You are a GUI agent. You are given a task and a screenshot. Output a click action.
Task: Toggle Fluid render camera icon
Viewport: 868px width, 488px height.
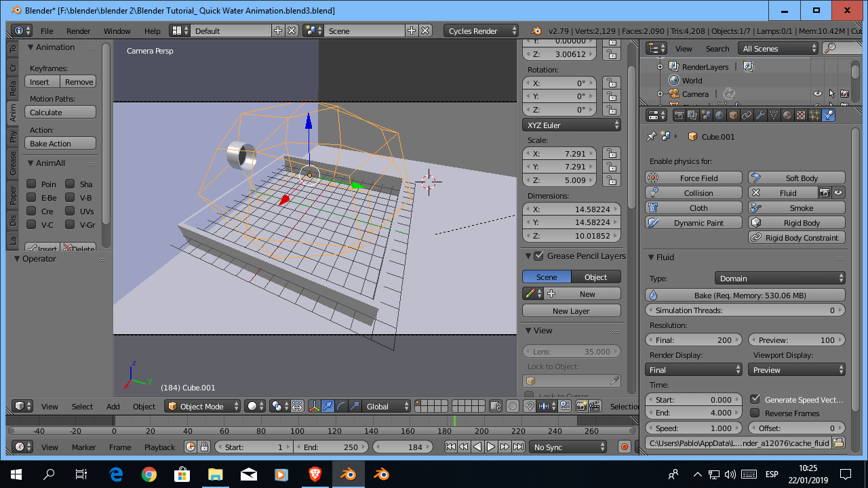coord(825,192)
